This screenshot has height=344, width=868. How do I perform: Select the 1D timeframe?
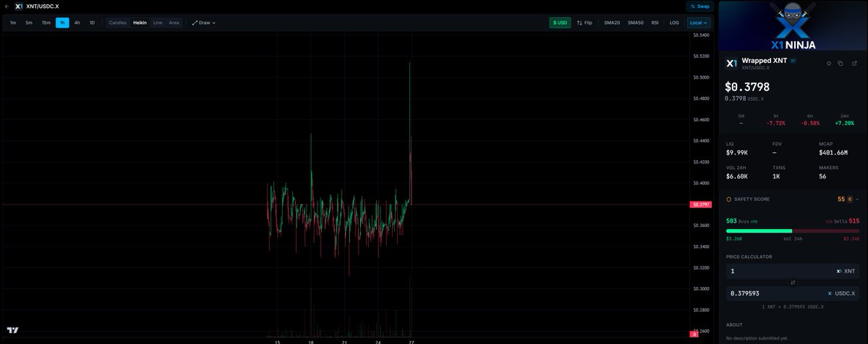pyautogui.click(x=92, y=22)
